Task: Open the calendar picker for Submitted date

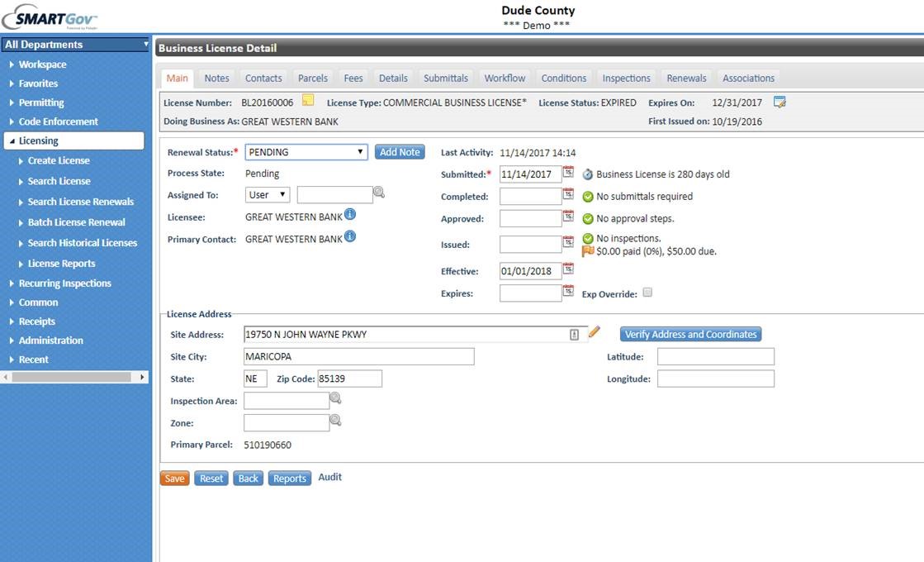Action: [568, 173]
